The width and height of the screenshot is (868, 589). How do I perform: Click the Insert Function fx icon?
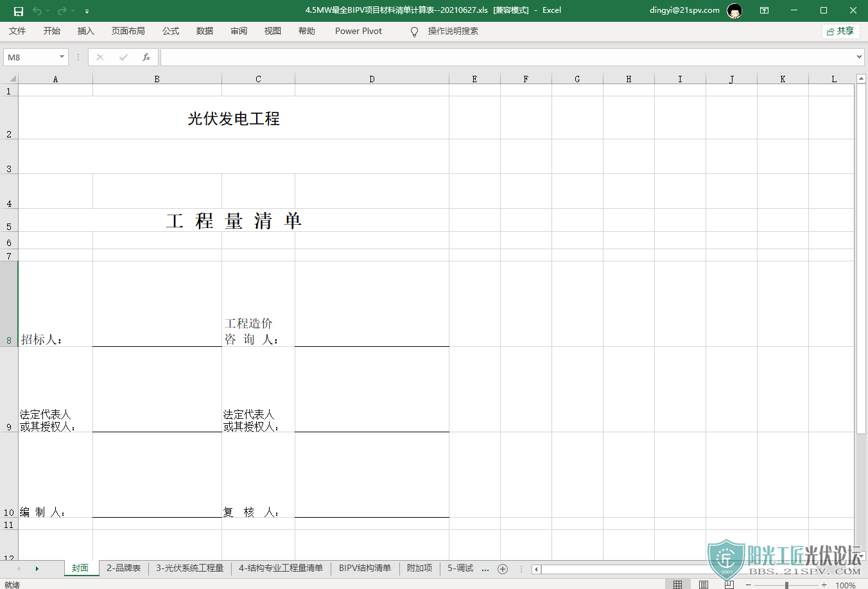146,57
